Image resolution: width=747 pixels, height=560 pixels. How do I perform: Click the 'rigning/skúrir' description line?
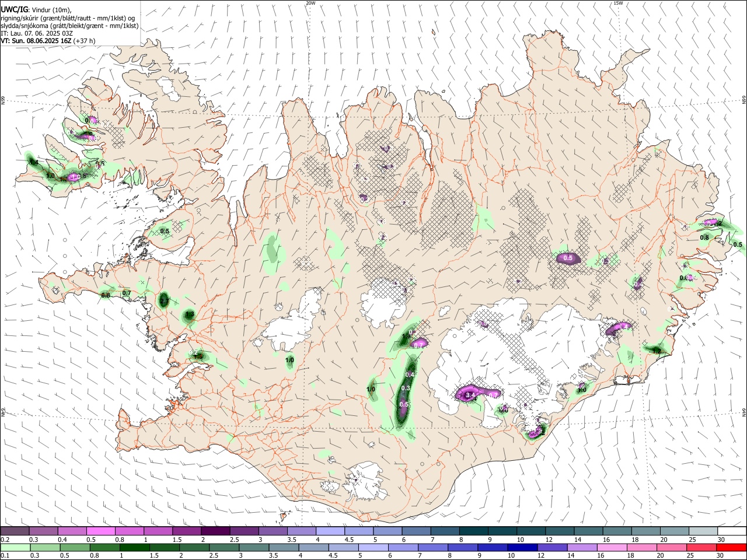click(x=68, y=18)
